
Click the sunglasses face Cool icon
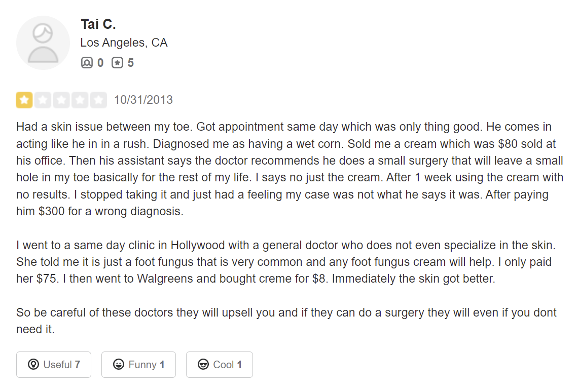pos(203,365)
